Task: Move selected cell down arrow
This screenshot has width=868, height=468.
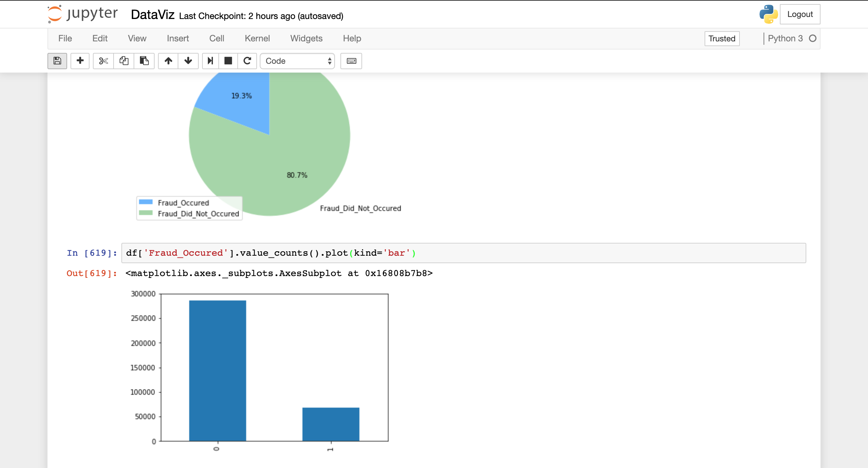Action: click(188, 61)
